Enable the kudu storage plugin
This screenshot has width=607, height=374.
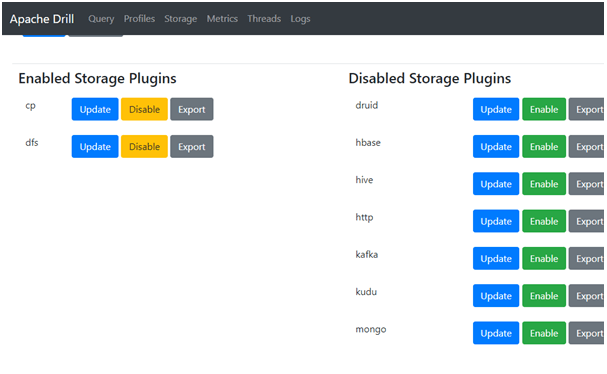tap(544, 295)
